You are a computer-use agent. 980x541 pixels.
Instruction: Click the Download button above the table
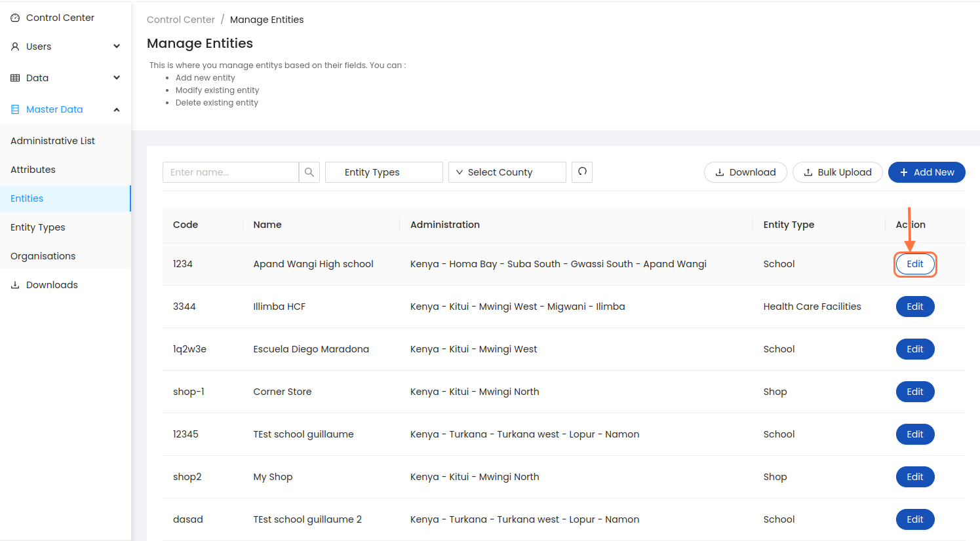tap(745, 172)
